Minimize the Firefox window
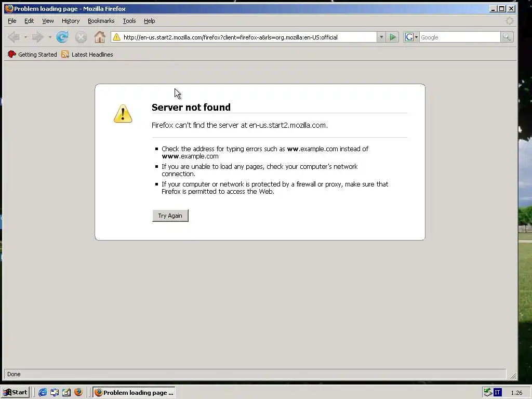Image resolution: width=532 pixels, height=399 pixels. point(493,9)
